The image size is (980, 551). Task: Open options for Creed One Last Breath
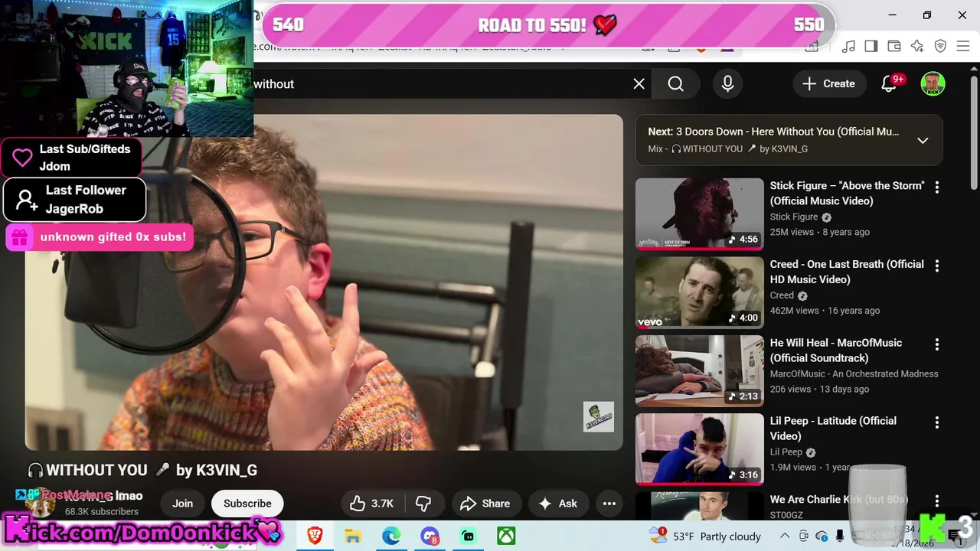[936, 266]
